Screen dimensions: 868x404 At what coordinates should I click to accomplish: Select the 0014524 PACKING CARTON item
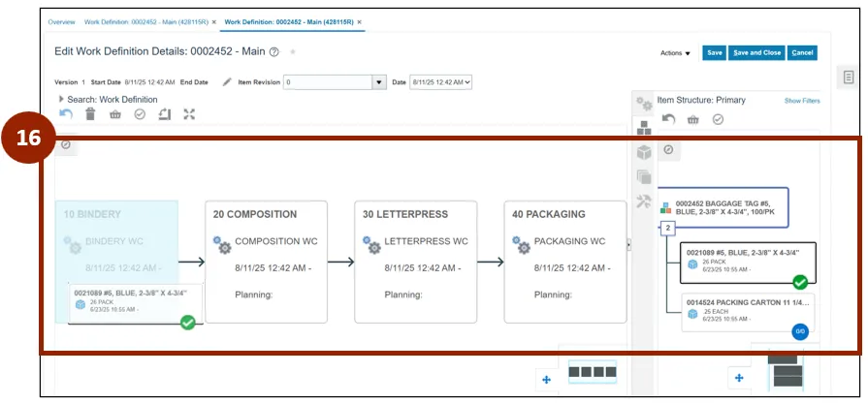(748, 312)
